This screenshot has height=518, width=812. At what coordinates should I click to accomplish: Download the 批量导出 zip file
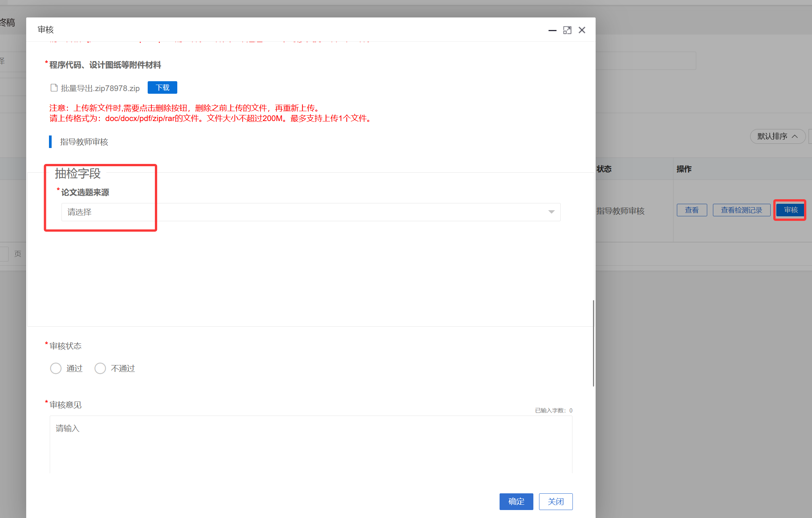point(162,88)
